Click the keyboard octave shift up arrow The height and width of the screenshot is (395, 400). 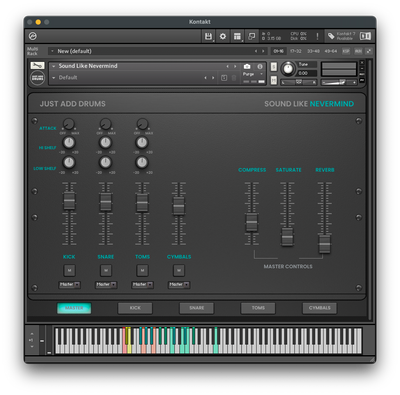(32, 334)
